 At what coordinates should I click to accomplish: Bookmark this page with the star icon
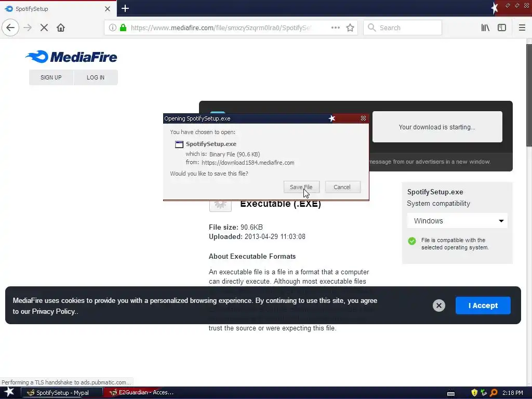pos(350,28)
